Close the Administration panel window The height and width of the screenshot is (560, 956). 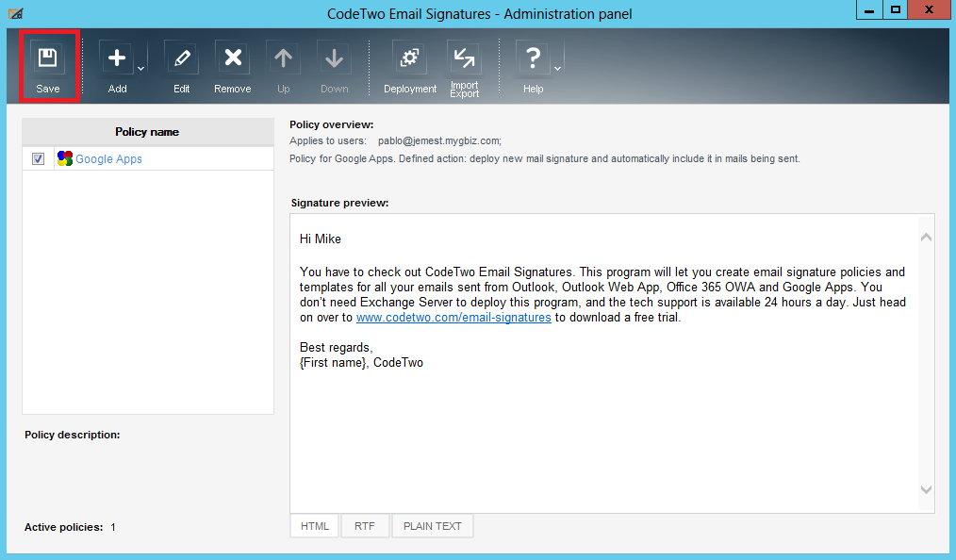(x=930, y=9)
